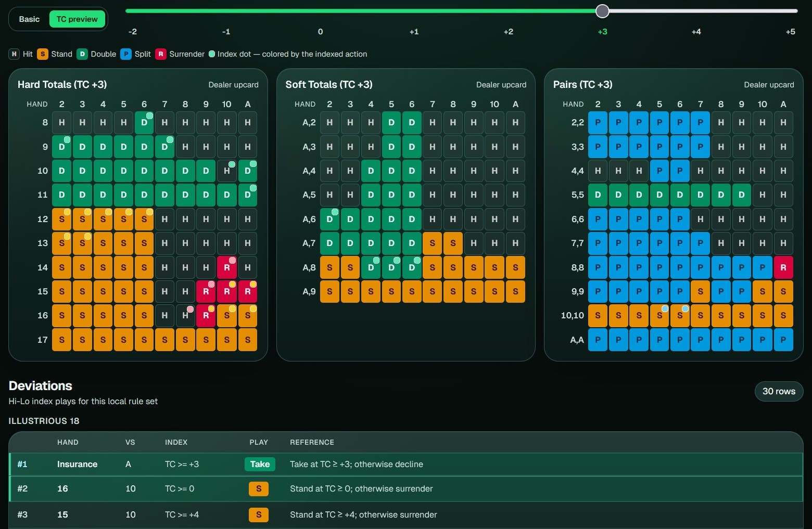Select soft A,2 vs dealer 5 double cell

(391, 123)
